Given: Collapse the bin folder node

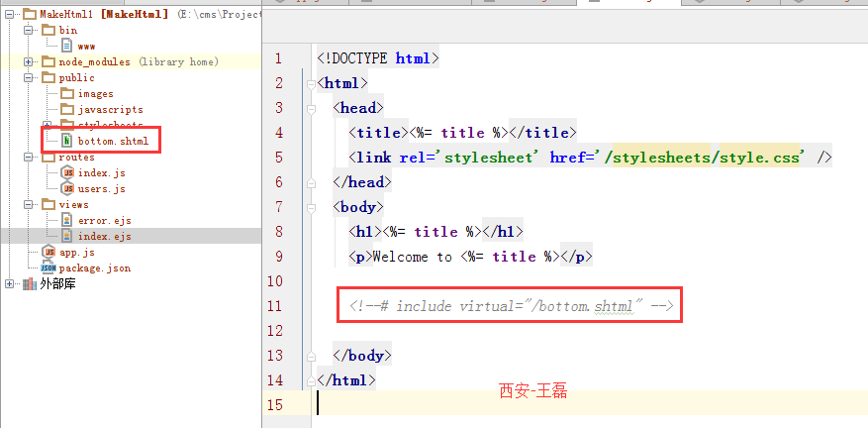Looking at the screenshot, I should [29, 30].
